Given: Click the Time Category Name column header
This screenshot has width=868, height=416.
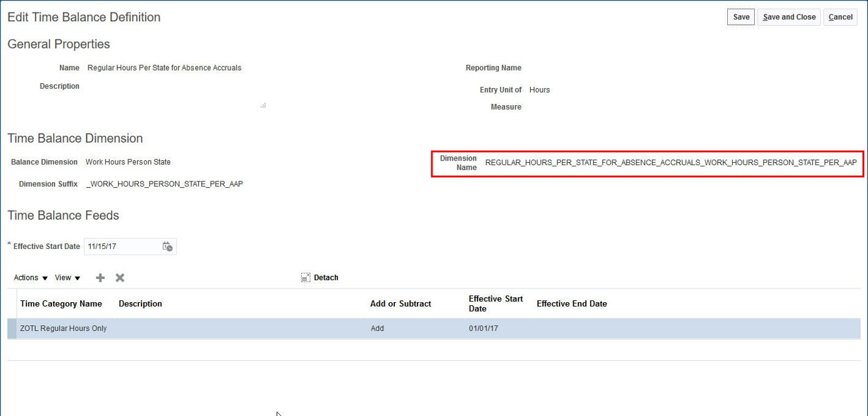Looking at the screenshot, I should tap(61, 303).
